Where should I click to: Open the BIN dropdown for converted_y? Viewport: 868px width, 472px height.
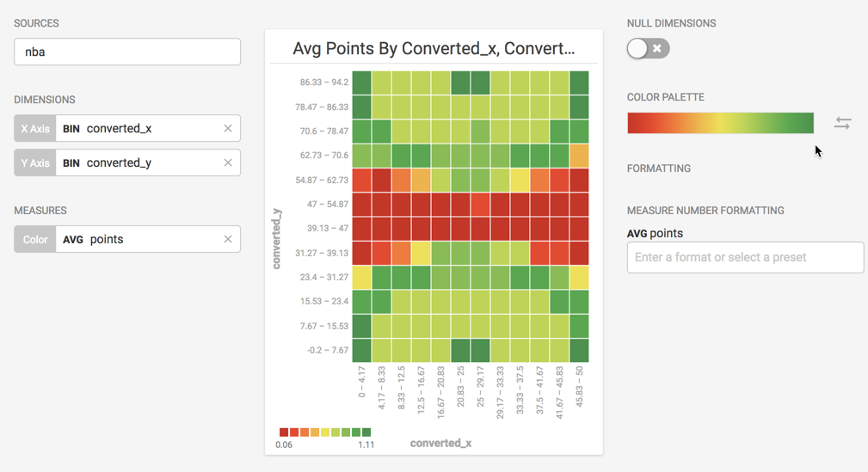[x=71, y=162]
